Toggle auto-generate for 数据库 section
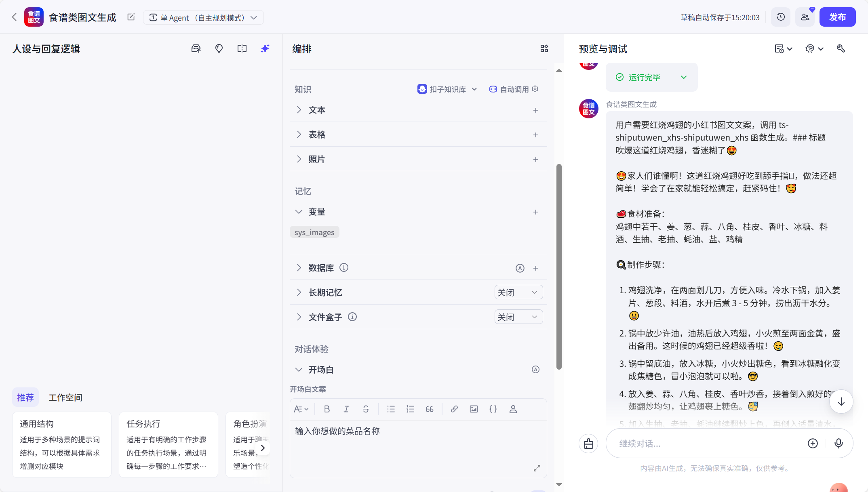 [x=520, y=268]
